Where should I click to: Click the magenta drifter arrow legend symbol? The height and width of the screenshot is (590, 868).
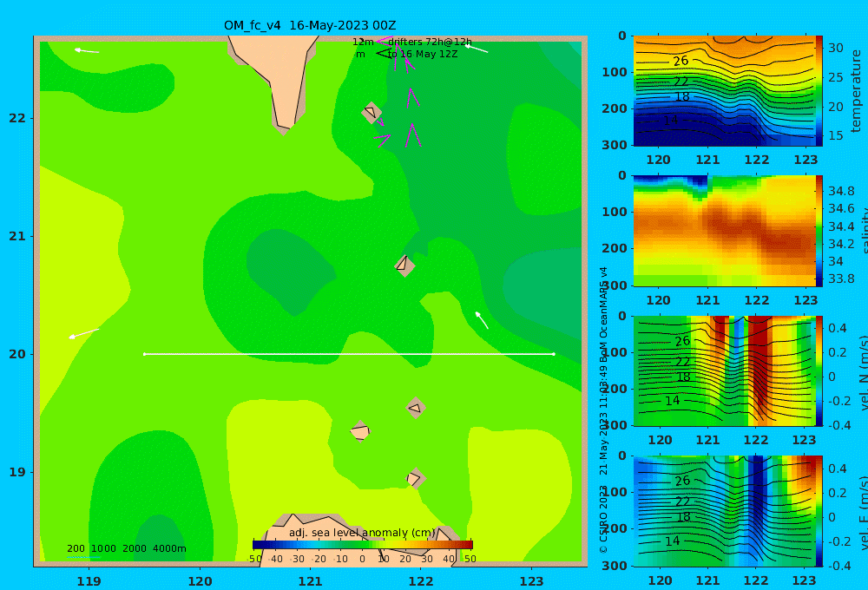(x=385, y=41)
